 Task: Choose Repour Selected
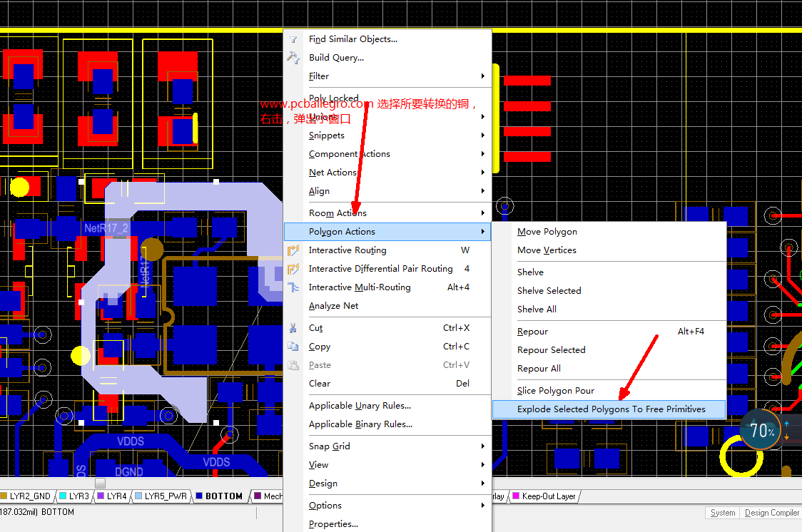click(609, 350)
